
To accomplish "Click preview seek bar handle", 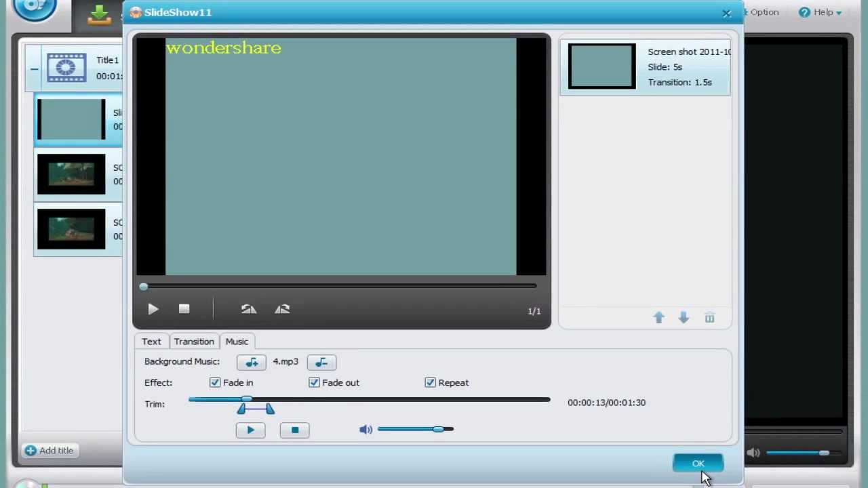I will pyautogui.click(x=143, y=287).
